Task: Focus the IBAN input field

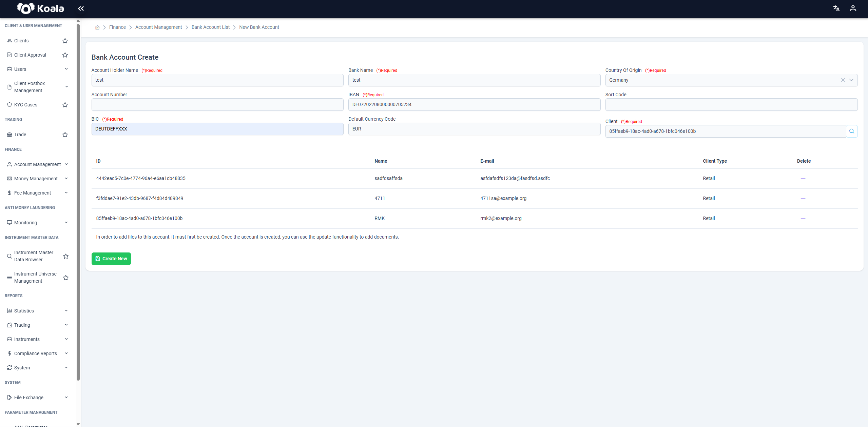Action: coord(474,104)
